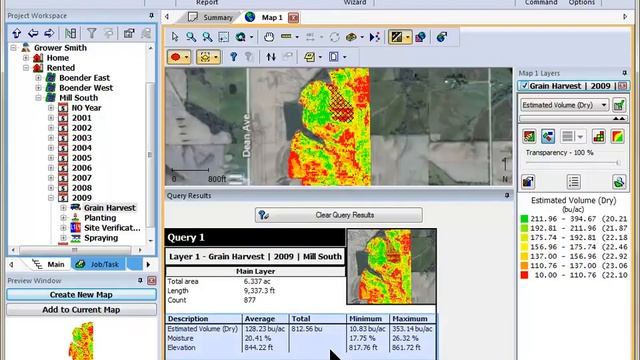Image resolution: width=640 pixels, height=360 pixels.
Task: Close the Map 1 tab
Action: [293, 18]
